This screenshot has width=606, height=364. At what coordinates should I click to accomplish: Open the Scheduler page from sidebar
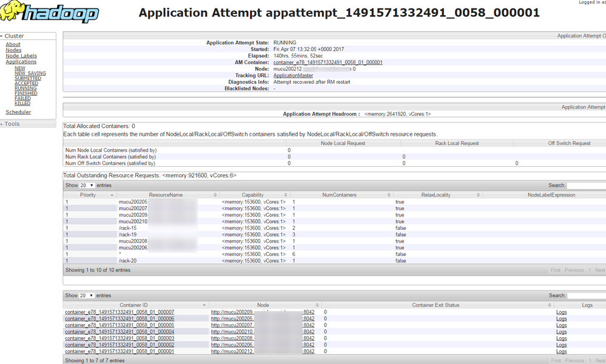coord(18,112)
